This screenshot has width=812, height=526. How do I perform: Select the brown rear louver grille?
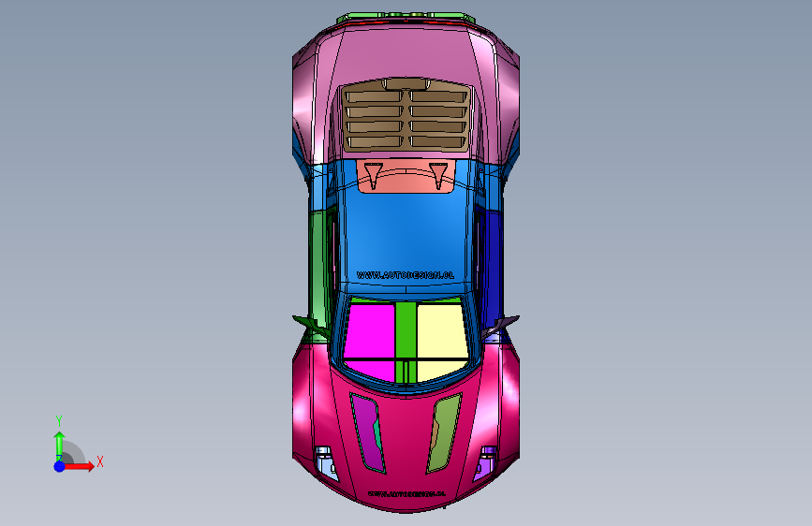pyautogui.click(x=406, y=116)
